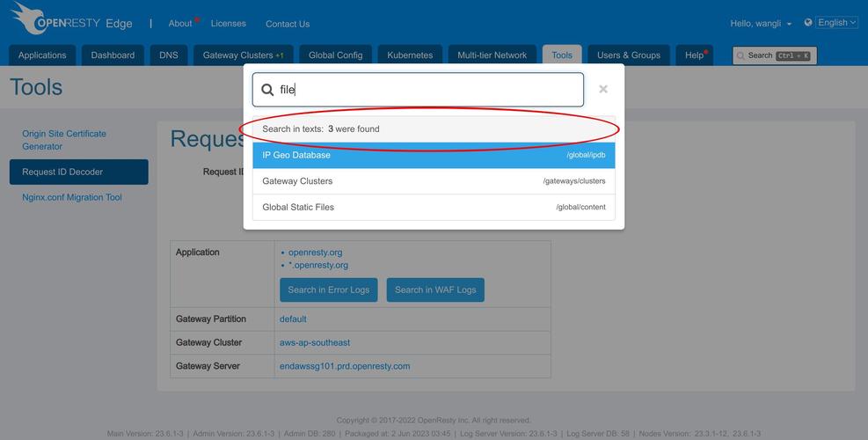Open the *.openresty.org application link

coord(318,265)
